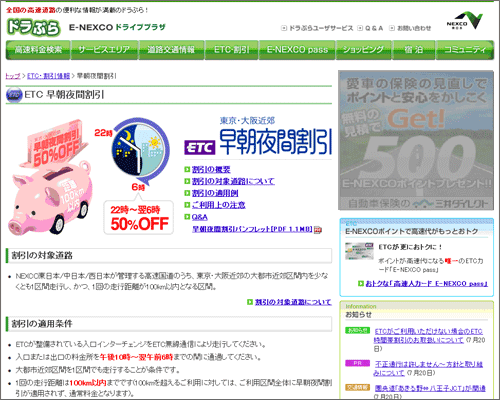Open ETCがご利用いただけない場合 news link

[x=428, y=336]
